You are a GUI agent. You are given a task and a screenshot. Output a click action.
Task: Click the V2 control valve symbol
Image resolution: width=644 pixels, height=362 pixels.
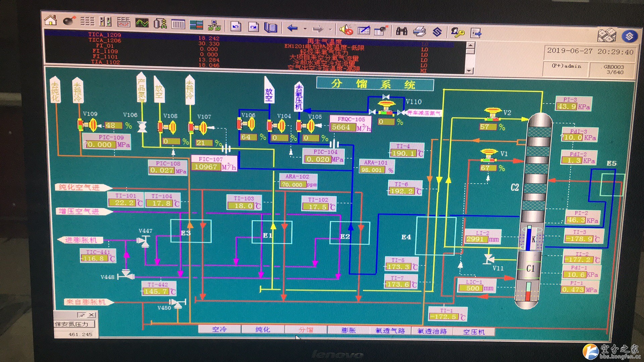(492, 114)
